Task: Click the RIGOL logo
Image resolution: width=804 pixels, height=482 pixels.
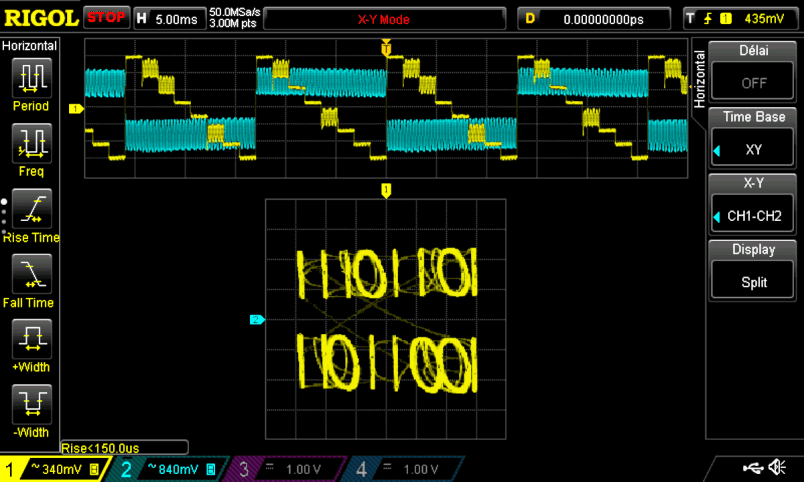Action: pos(40,18)
